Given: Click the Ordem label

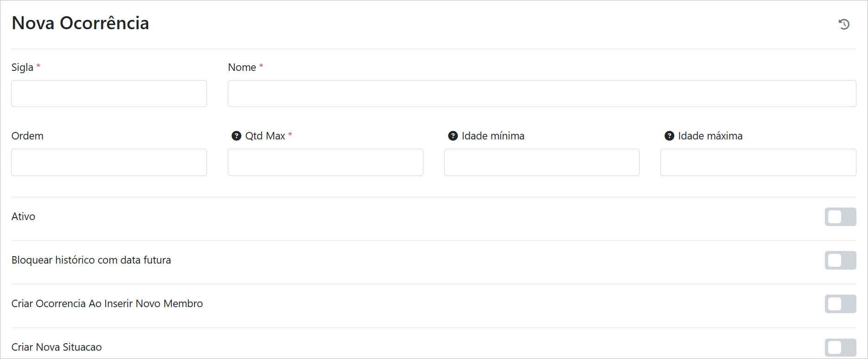Looking at the screenshot, I should 27,136.
